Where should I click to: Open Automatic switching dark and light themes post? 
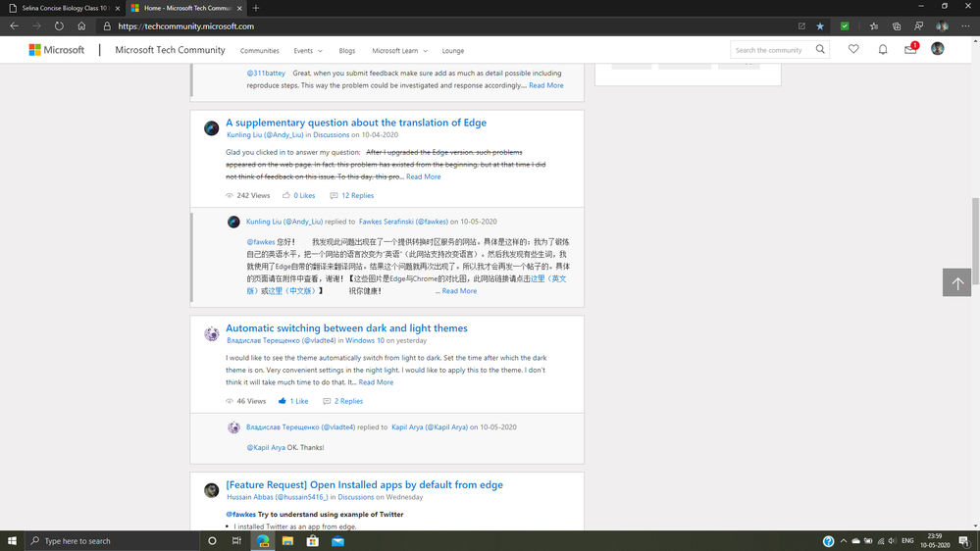tap(346, 328)
